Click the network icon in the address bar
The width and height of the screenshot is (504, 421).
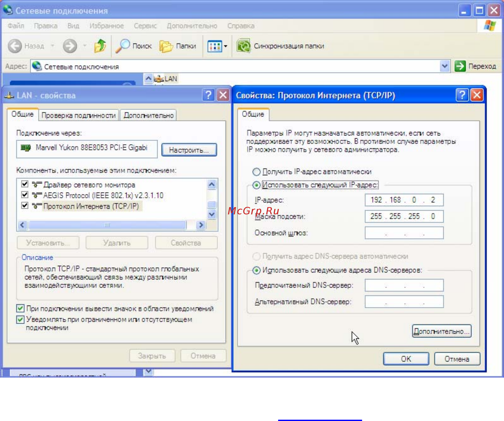coord(37,66)
